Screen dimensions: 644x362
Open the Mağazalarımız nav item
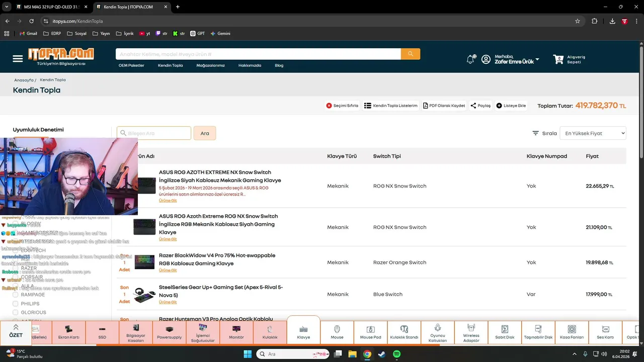point(210,65)
